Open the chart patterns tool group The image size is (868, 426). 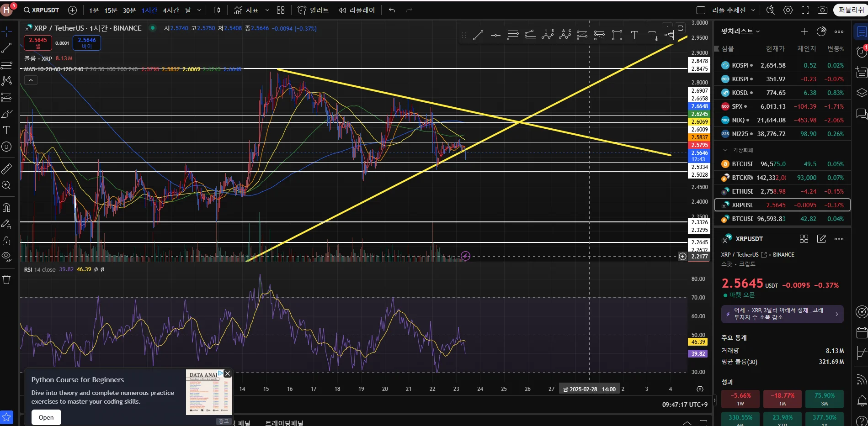click(x=6, y=81)
